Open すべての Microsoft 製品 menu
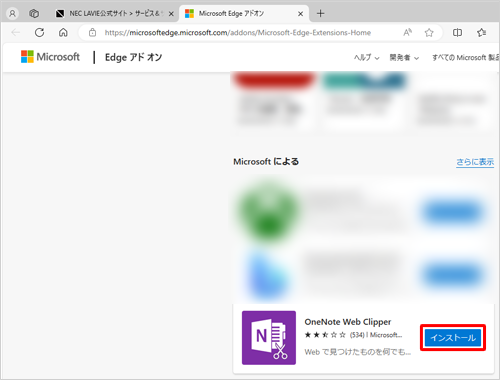 [x=466, y=58]
